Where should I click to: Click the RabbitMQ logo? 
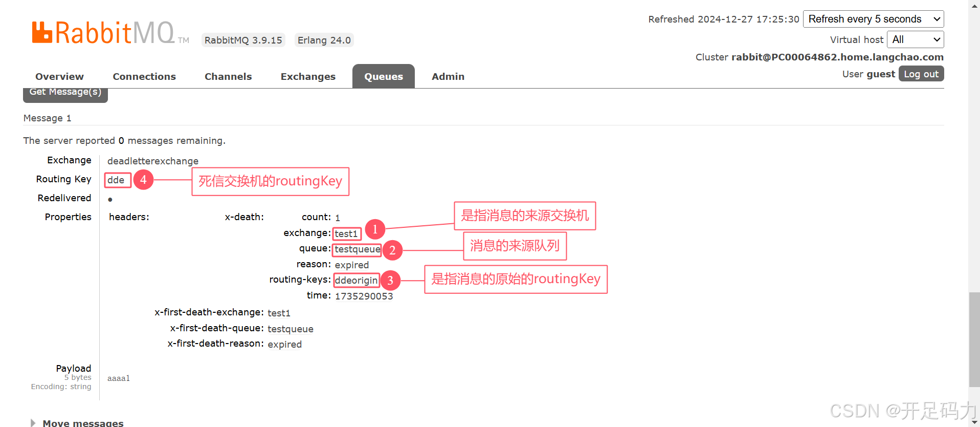point(110,33)
